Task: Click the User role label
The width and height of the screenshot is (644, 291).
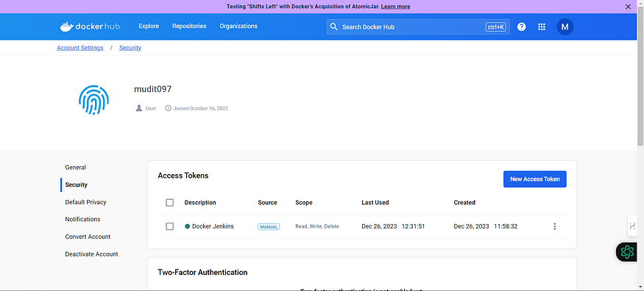Action: click(151, 109)
